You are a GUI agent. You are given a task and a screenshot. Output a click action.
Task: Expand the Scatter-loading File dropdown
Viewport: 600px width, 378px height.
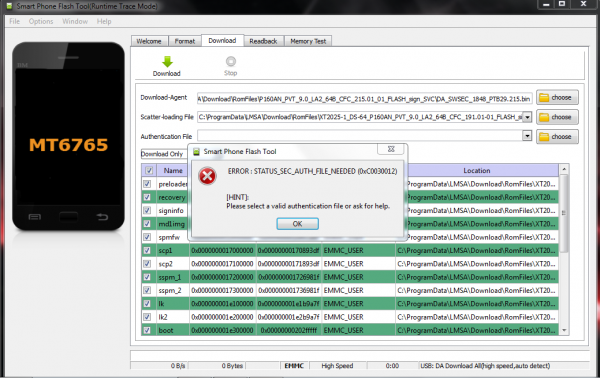point(527,117)
